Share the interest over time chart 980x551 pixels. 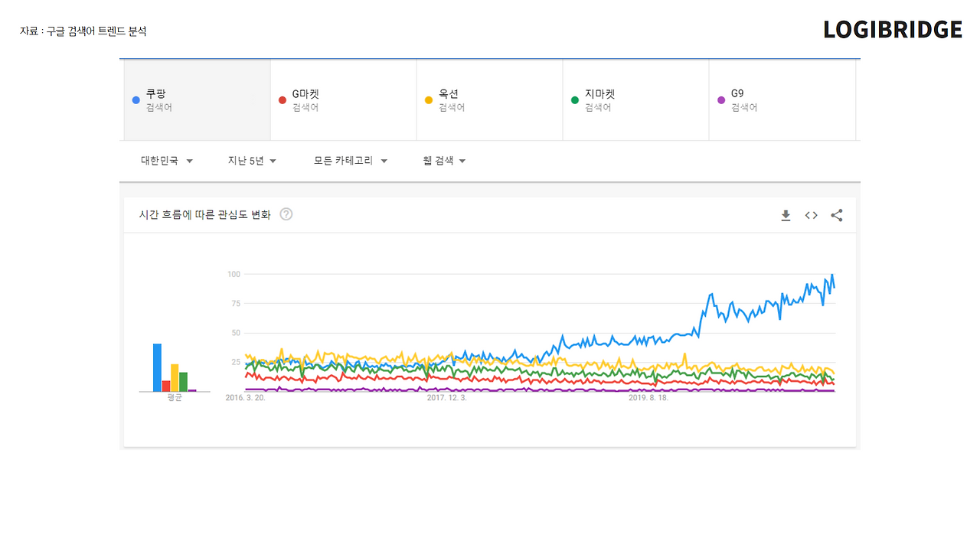coord(837,216)
